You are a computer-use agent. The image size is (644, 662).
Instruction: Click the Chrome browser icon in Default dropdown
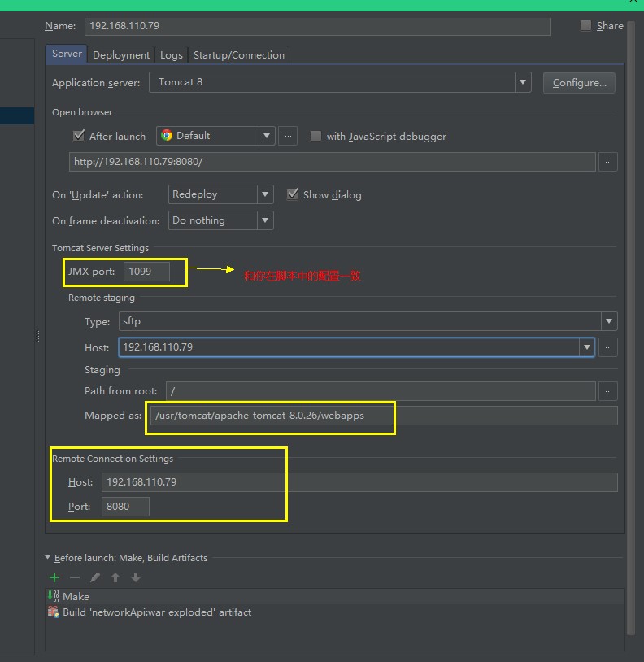pos(167,135)
